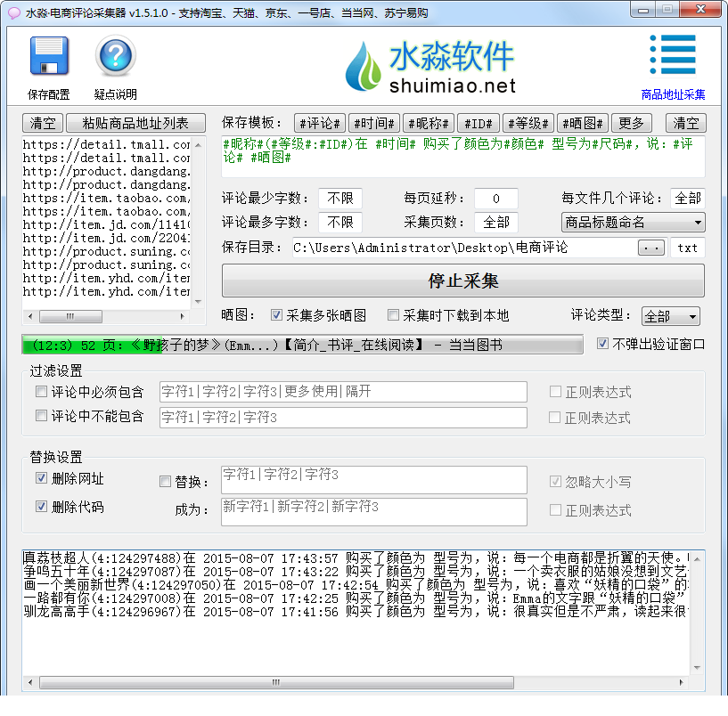Click the 成为 new characters field

[x=374, y=512]
